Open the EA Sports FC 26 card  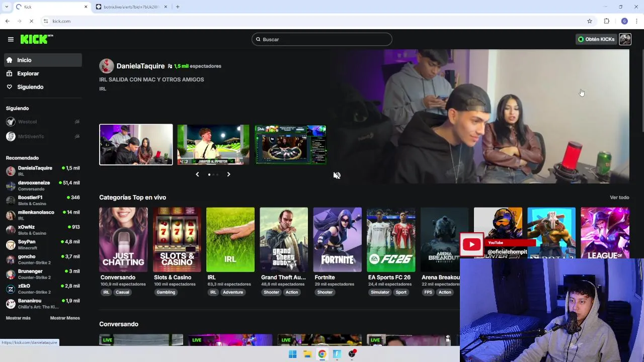pyautogui.click(x=391, y=239)
